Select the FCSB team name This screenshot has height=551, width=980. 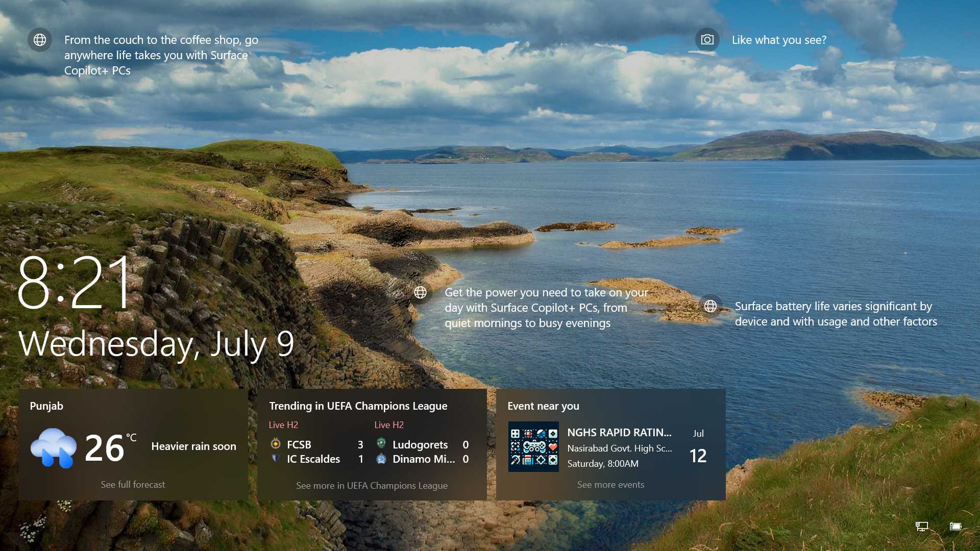click(299, 444)
